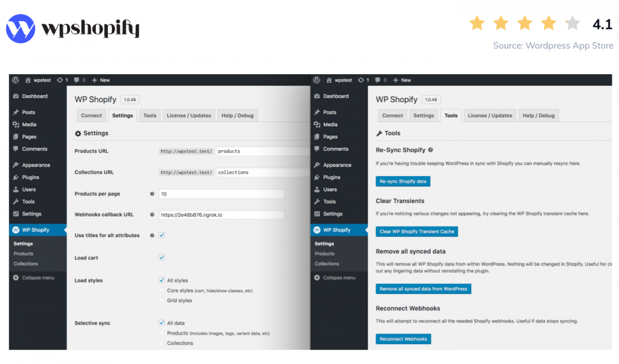Click Webhooks callback URL input field

pyautogui.click(x=222, y=214)
